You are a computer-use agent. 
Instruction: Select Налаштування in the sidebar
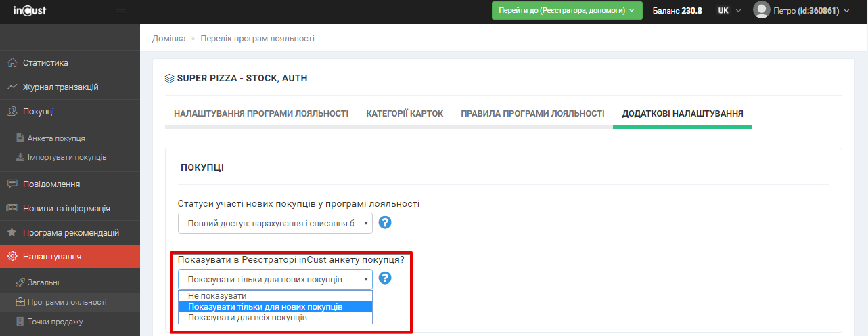click(x=70, y=257)
